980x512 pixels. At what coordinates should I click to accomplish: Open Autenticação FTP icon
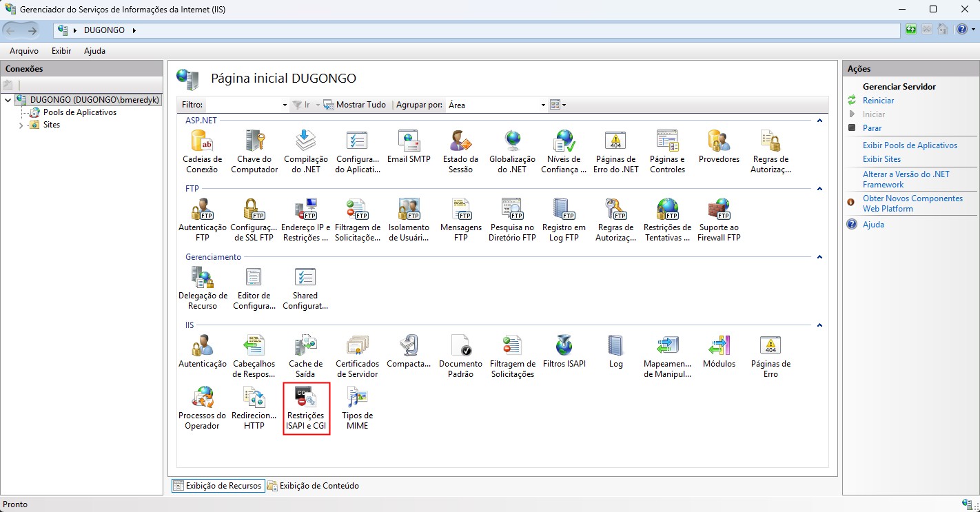coord(203,220)
